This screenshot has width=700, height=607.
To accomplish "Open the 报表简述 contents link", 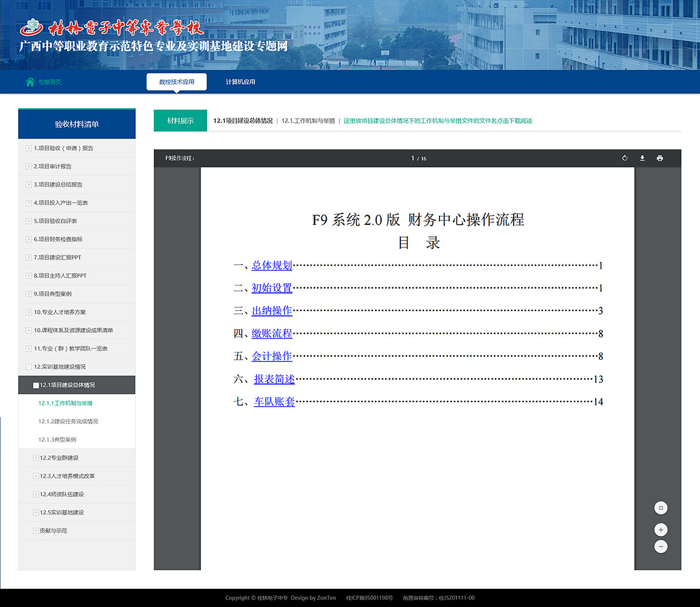I will click(274, 379).
